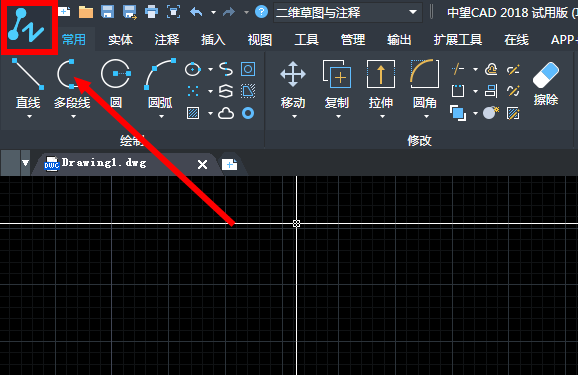Expand the 复制 tool dropdown arrow

(x=338, y=117)
